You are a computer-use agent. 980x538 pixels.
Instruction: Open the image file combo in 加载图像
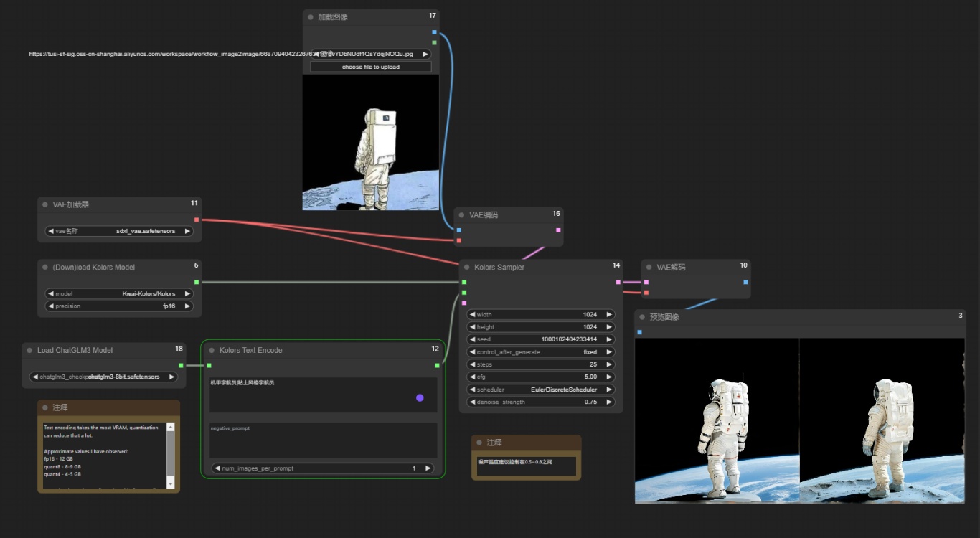point(370,54)
